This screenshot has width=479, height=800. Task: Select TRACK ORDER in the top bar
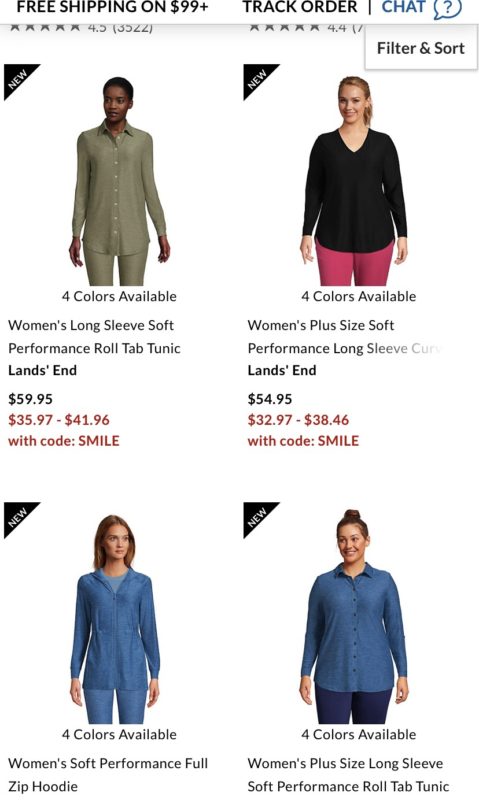point(300,7)
